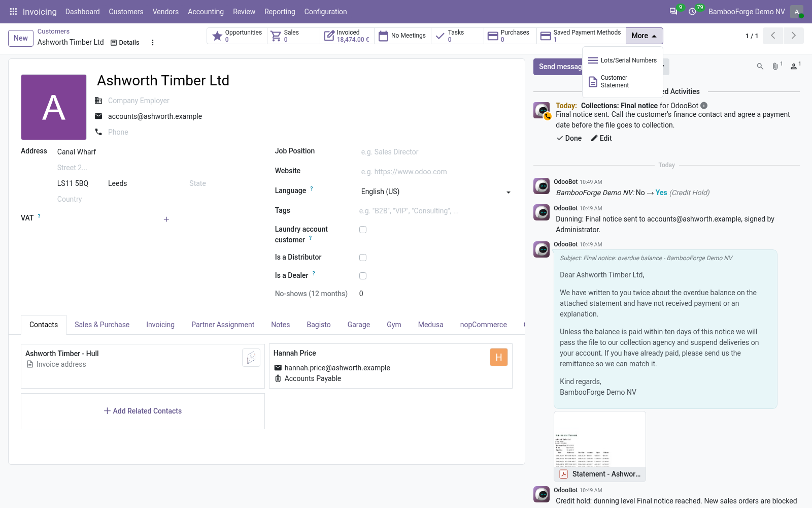Screen dimensions: 812x508
Task: Open the Language dropdown
Action: (x=436, y=192)
